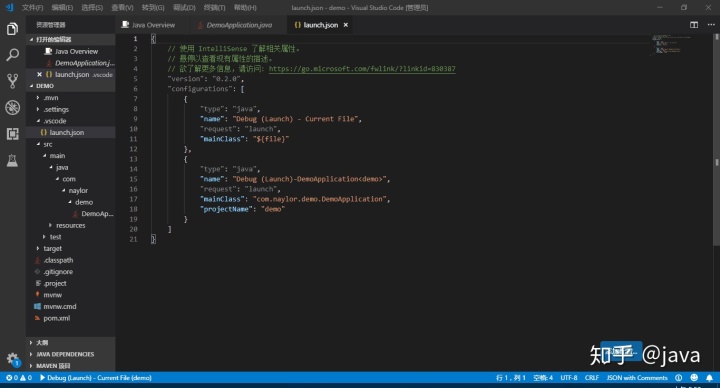Start Debug (Launch) - Current File from status bar

(96, 378)
